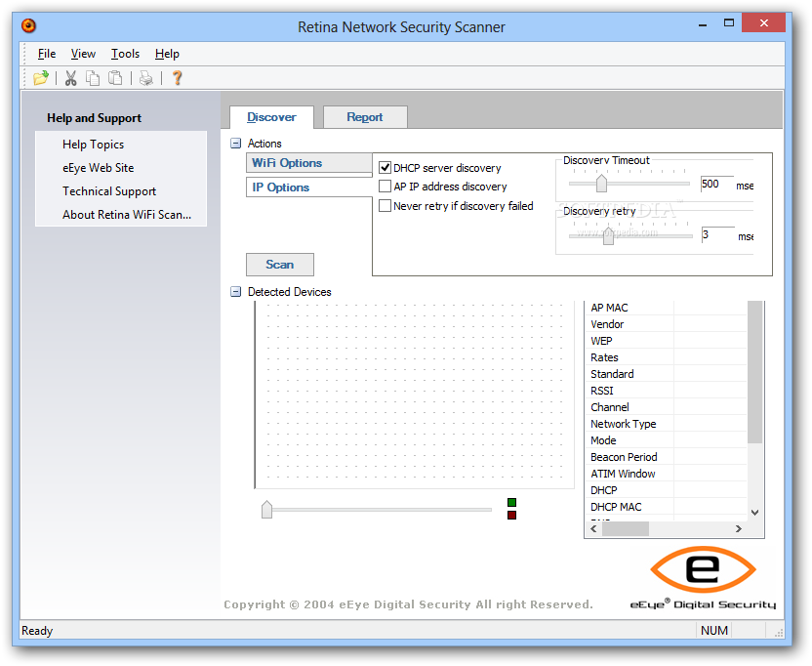812x666 pixels.
Task: Open the Tools menu
Action: tap(125, 54)
